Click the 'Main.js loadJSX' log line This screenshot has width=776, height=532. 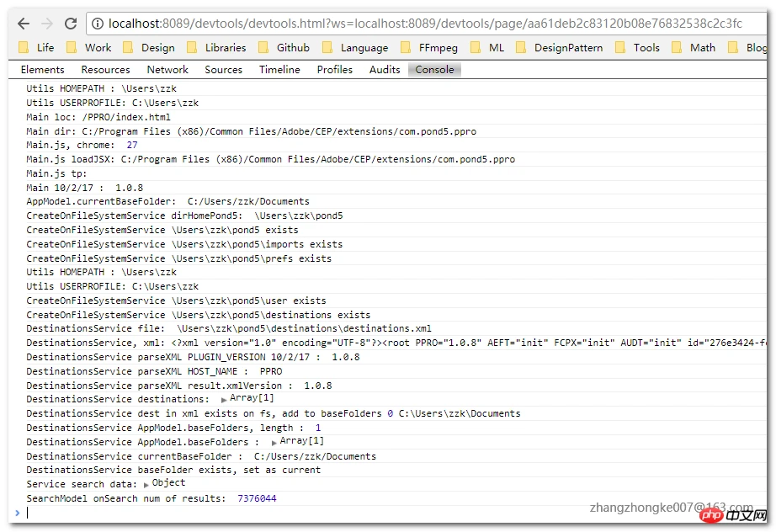point(271,159)
